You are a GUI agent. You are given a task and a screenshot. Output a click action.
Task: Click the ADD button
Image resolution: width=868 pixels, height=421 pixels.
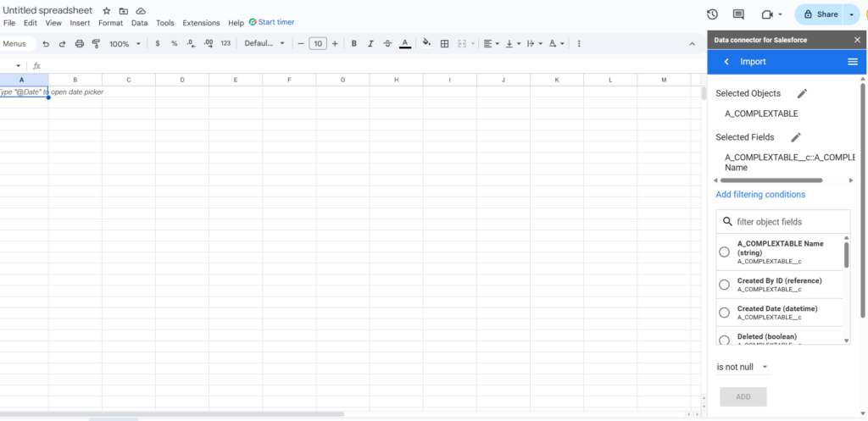743,396
